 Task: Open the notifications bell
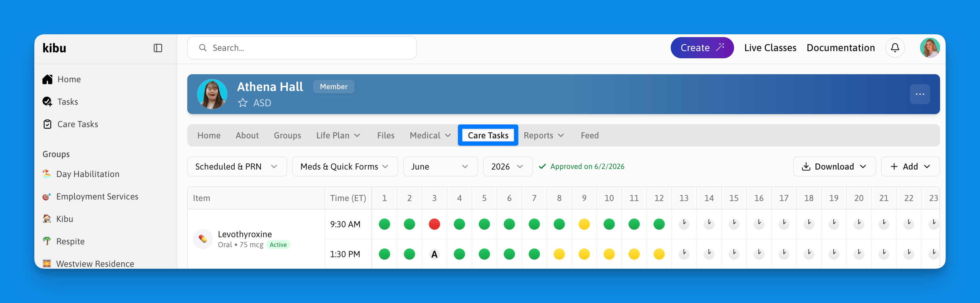[895, 48]
